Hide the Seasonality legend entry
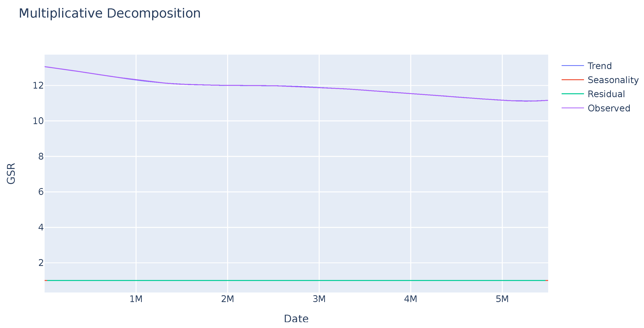This screenshot has height=328, width=644. click(x=613, y=80)
